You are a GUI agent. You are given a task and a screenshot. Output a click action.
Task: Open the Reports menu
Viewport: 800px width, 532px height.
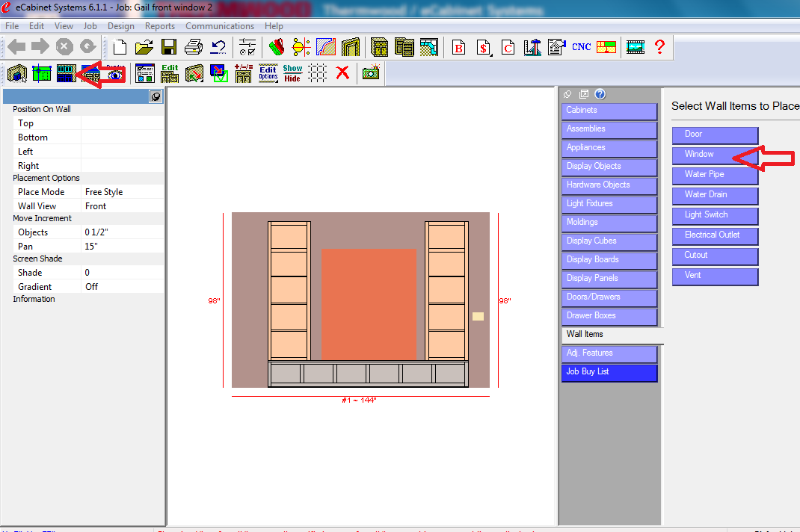(x=160, y=26)
